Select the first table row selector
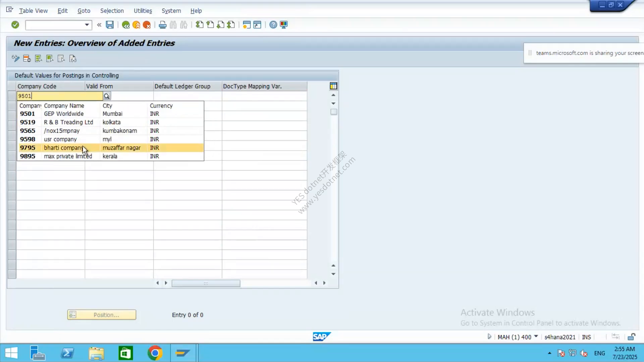The image size is (644, 362). 12,96
